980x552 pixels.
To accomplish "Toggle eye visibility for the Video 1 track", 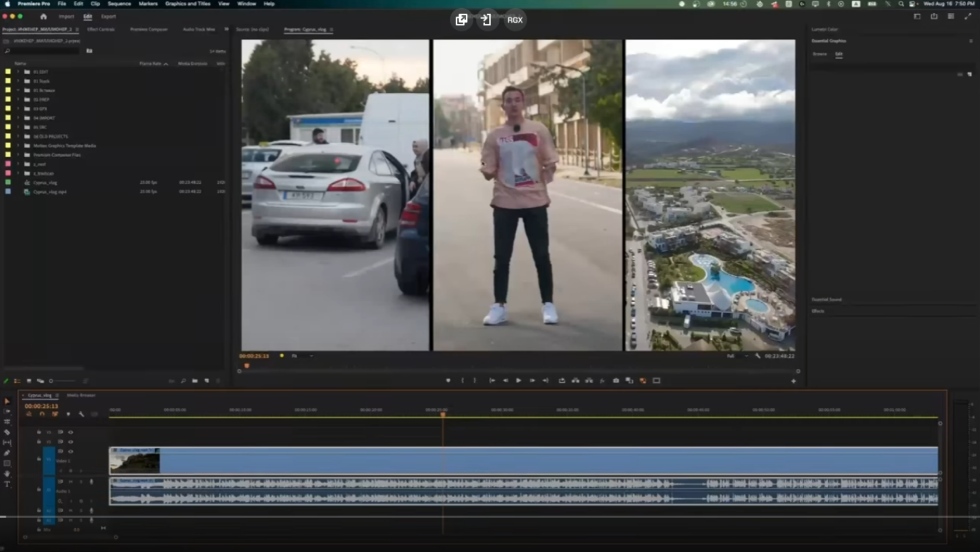I will point(71,451).
